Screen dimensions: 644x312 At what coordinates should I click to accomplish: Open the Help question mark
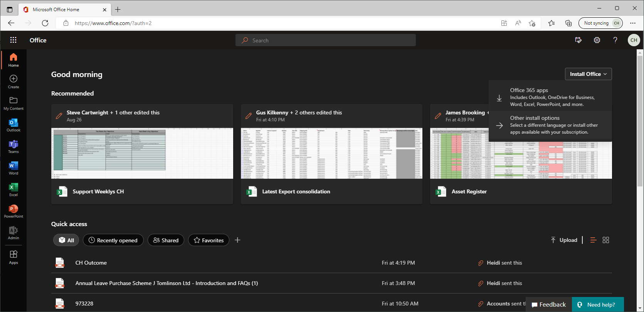[x=615, y=40]
